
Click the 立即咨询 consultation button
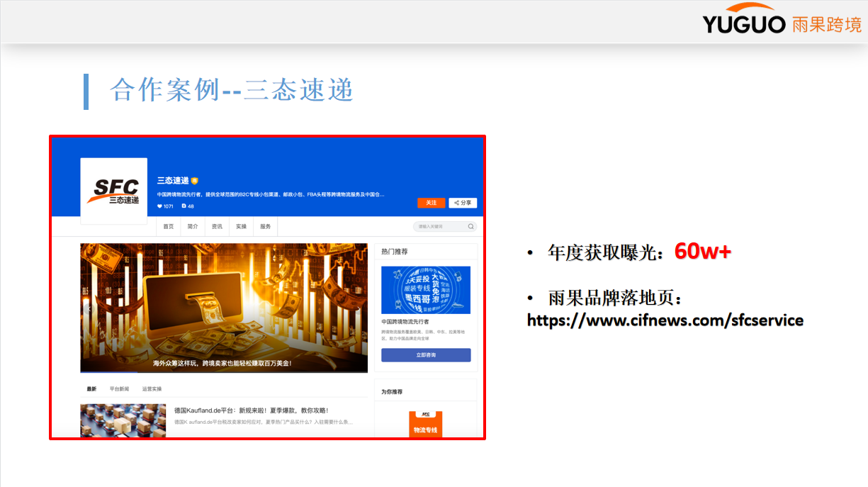425,355
